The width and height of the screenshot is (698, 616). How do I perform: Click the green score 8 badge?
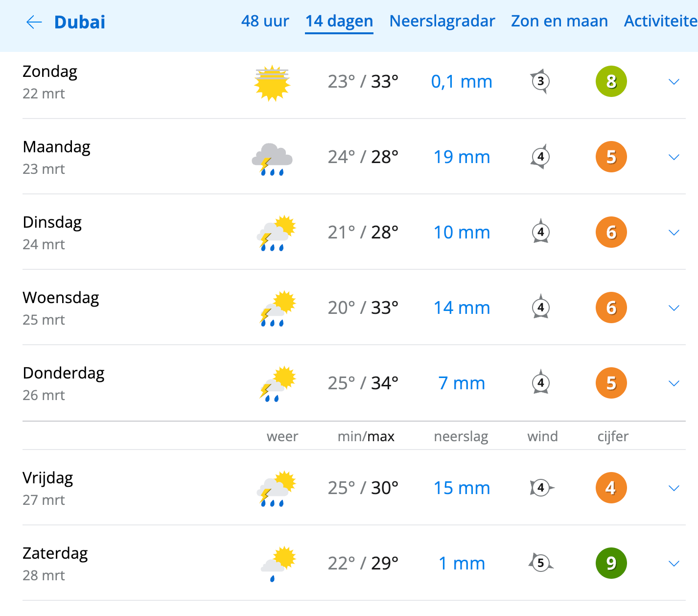[x=611, y=81]
